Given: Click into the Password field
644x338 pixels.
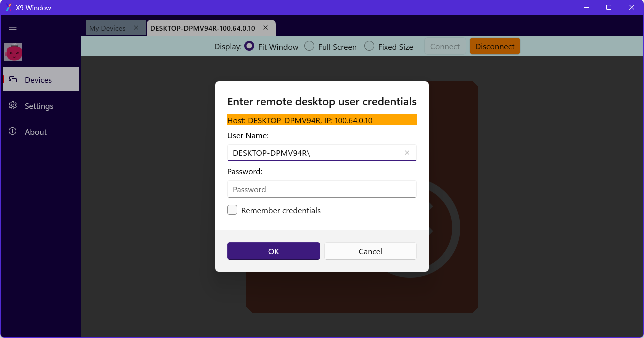Looking at the screenshot, I should [321, 189].
